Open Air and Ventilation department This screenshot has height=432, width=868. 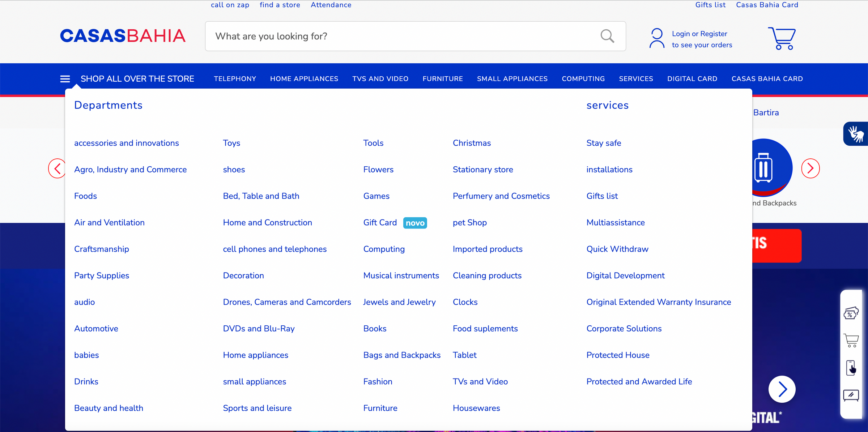pyautogui.click(x=109, y=223)
